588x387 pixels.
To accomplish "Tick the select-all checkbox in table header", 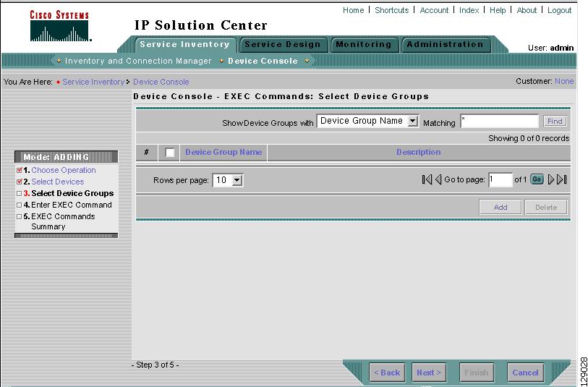I will 170,153.
